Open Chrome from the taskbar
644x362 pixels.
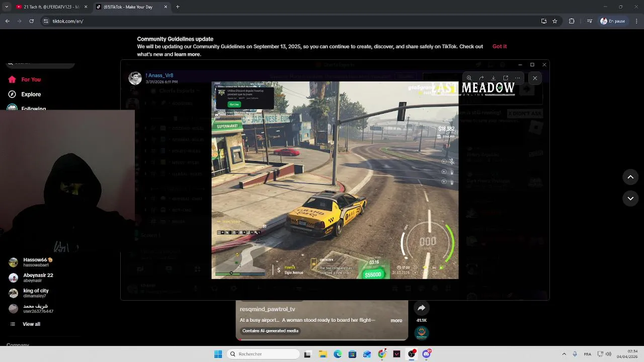click(382, 354)
